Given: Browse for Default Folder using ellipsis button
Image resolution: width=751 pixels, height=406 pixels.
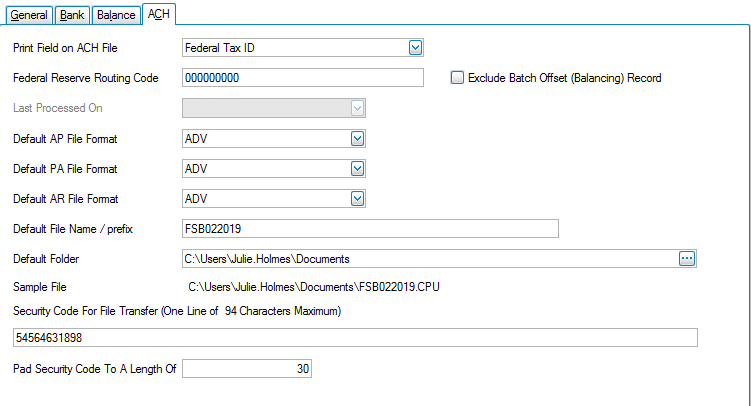Looking at the screenshot, I should pyautogui.click(x=686, y=259).
